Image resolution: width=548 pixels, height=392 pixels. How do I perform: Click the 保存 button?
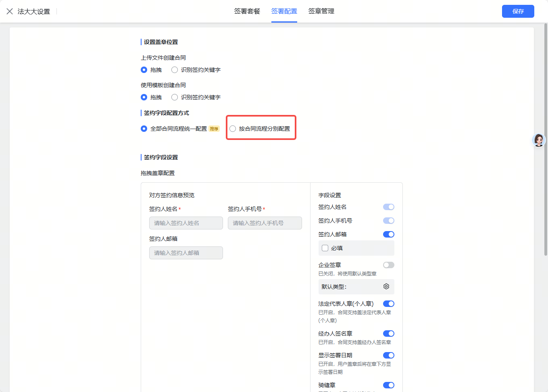(x=518, y=11)
